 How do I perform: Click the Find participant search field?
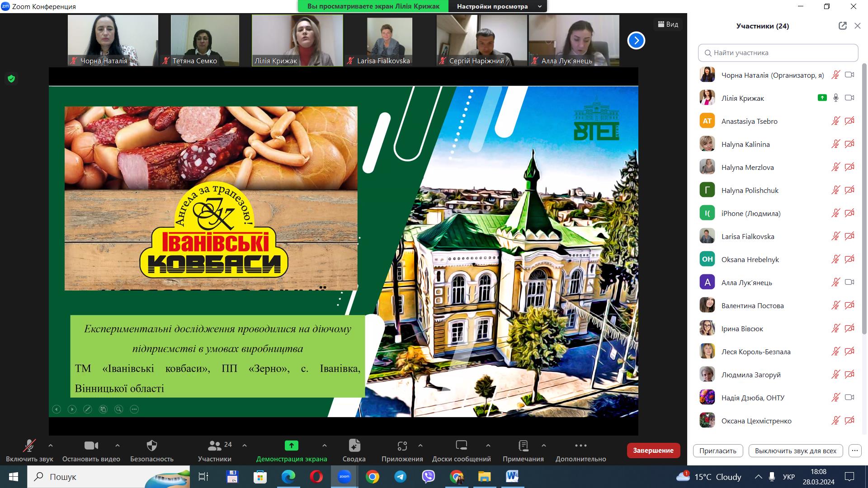[778, 53]
